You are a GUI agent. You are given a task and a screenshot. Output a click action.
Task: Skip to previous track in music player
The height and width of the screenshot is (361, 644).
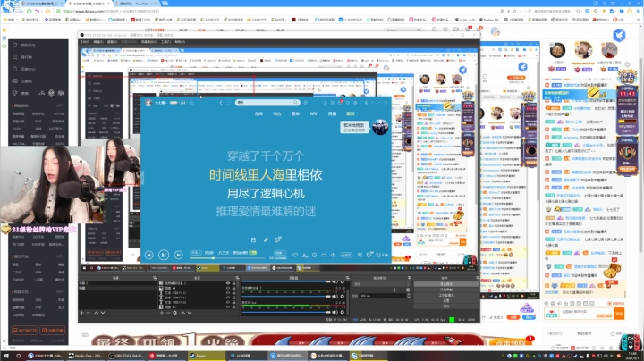coord(149,256)
